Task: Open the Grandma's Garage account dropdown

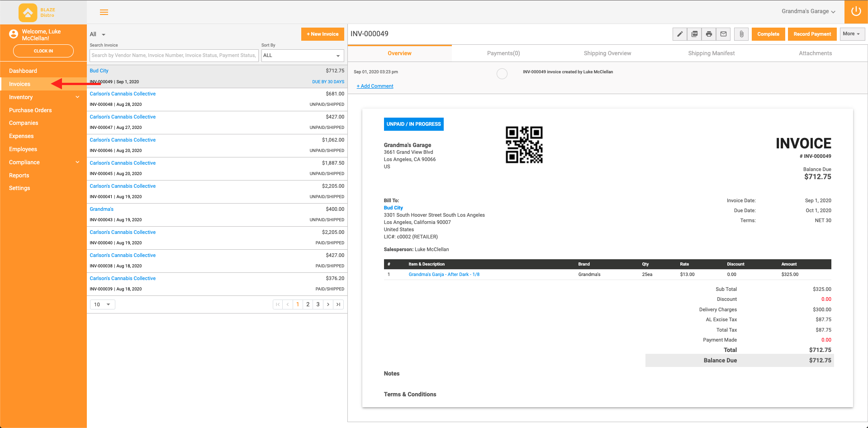Action: click(808, 11)
